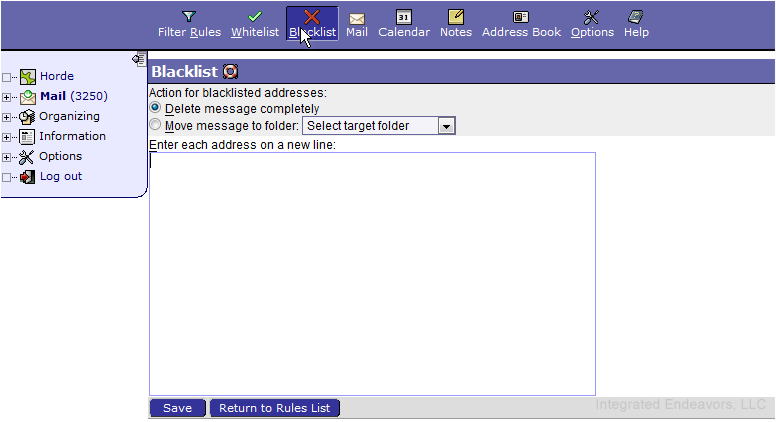The image size is (776, 422).
Task: Expand the Options tree node in sidebar
Action: [x=6, y=157]
